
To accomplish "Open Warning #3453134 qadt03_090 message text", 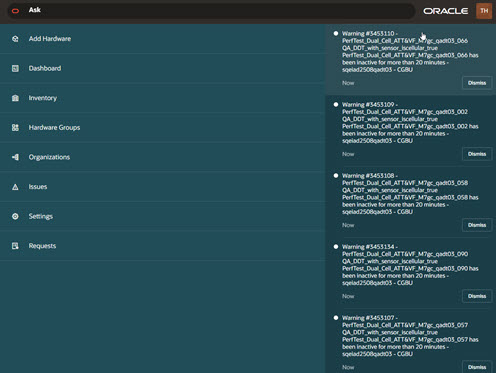I will click(x=410, y=265).
